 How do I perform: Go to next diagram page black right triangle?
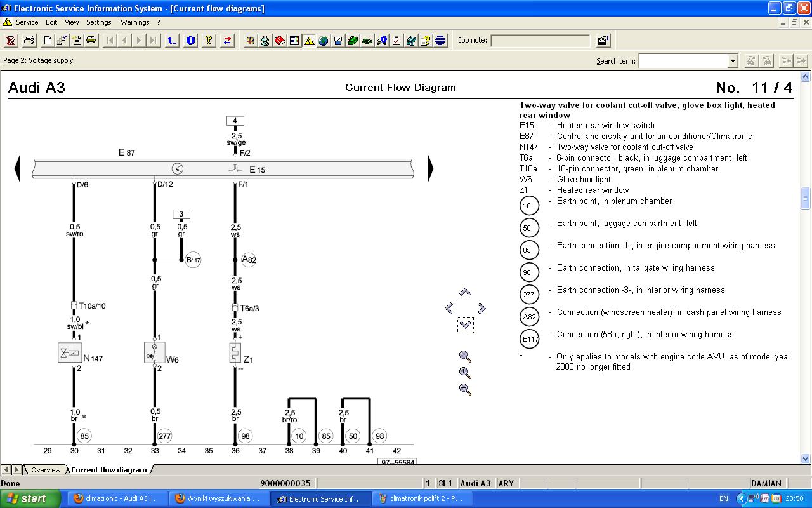click(x=431, y=168)
